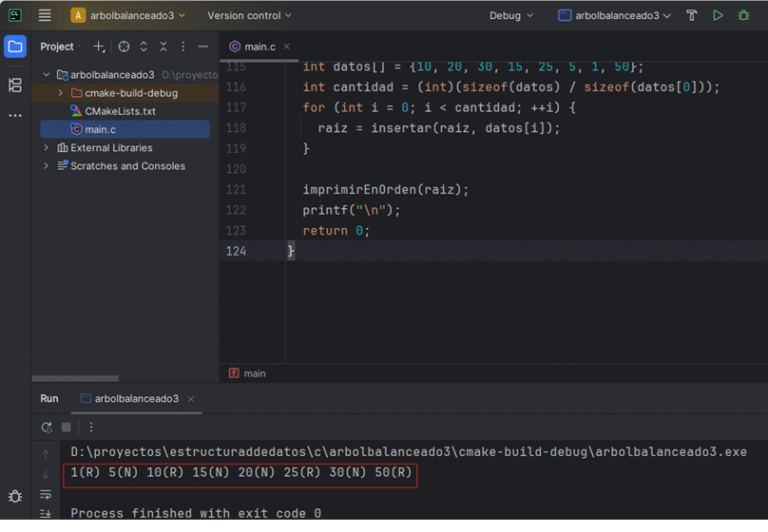Rerun the program from the Run panel
768x532 pixels.
pyautogui.click(x=47, y=427)
